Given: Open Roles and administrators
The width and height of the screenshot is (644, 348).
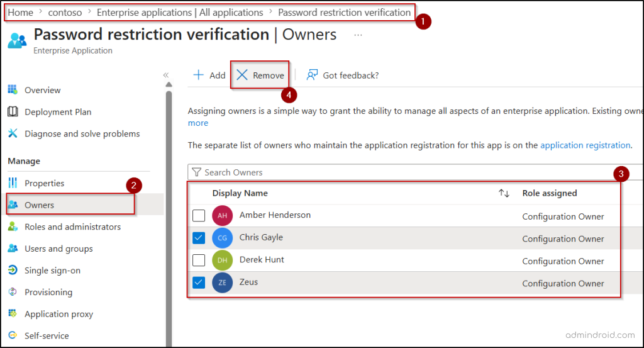Looking at the screenshot, I should click(73, 227).
